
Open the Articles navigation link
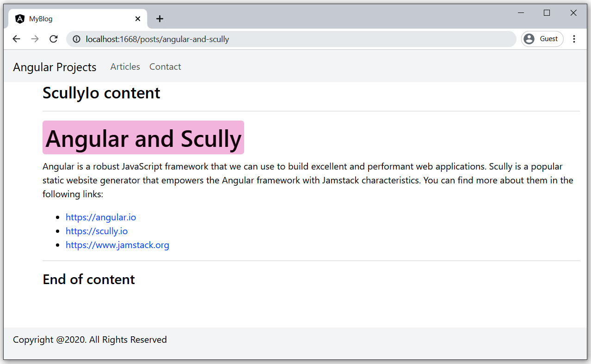(x=125, y=67)
